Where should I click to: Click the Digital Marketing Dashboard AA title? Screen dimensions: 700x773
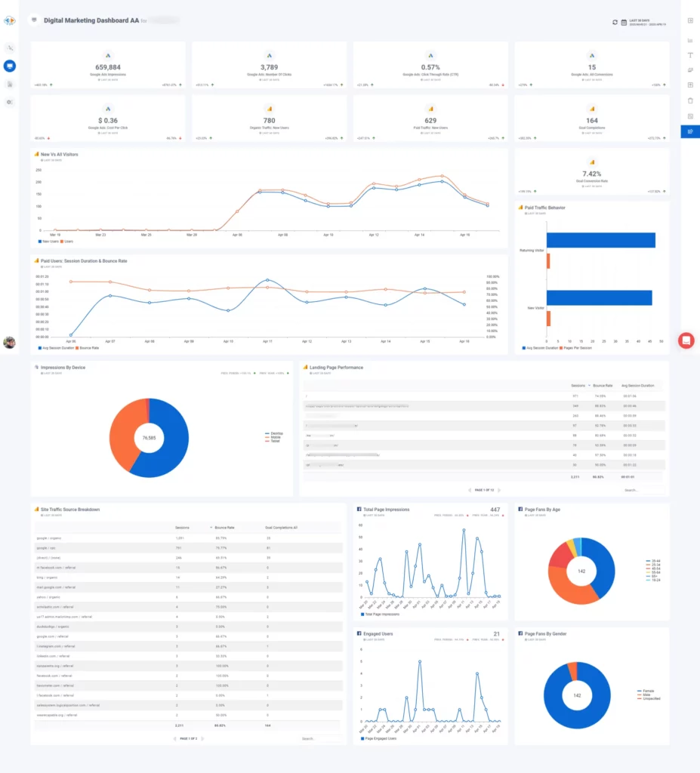click(x=91, y=20)
